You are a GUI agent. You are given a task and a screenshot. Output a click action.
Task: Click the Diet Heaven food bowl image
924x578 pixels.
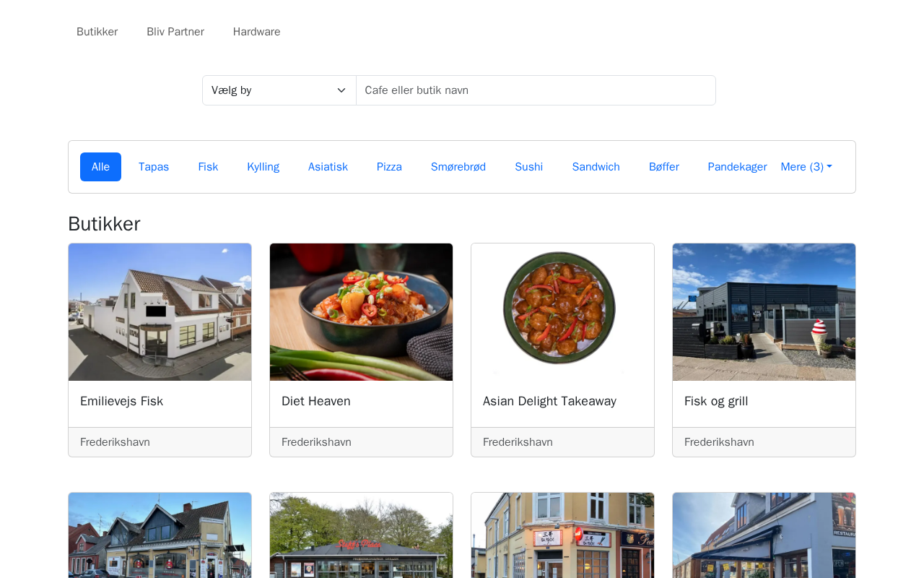point(361,311)
